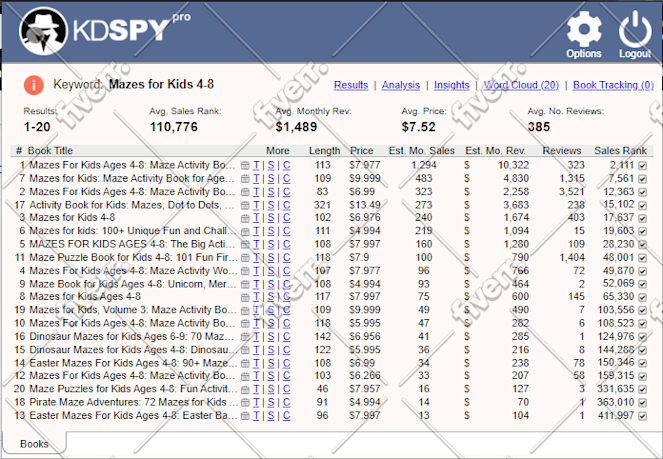
Task: Toggle checkbox for sales rank 331,635 row
Action: 643,390
